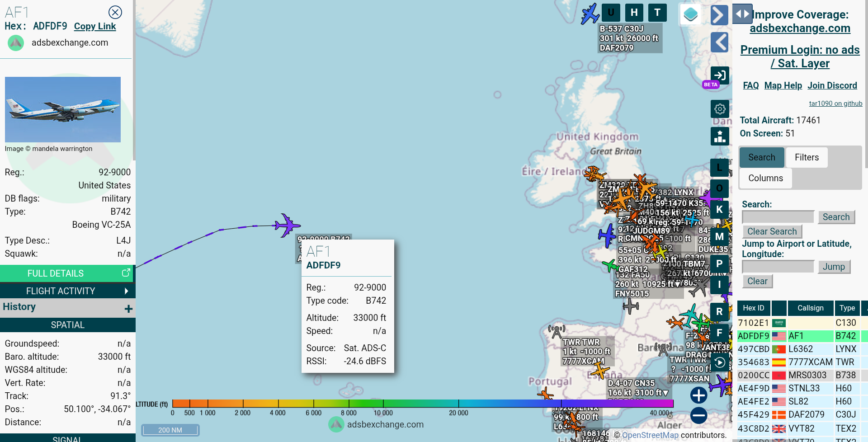Expand the SIGNAL section header

(x=68, y=438)
